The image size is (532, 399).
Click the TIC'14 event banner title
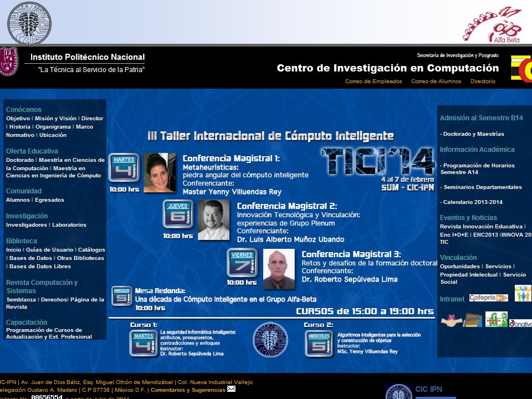(x=378, y=161)
